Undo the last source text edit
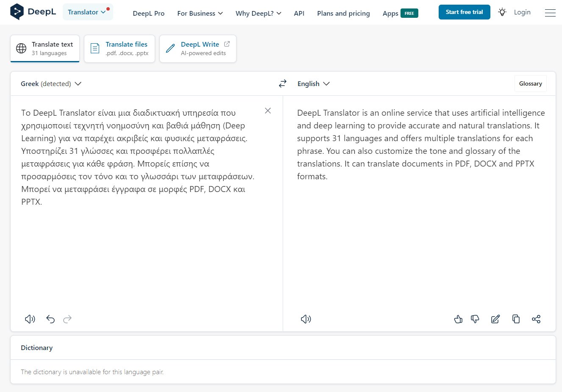562x392 pixels. (50, 319)
